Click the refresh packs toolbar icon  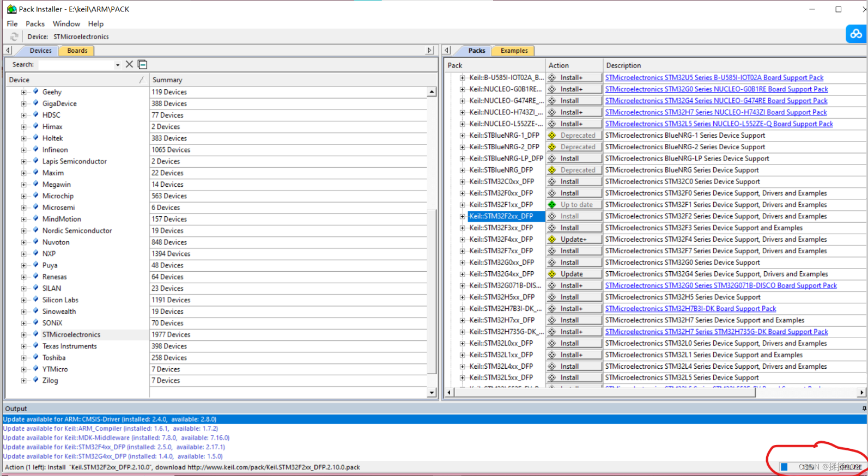14,36
